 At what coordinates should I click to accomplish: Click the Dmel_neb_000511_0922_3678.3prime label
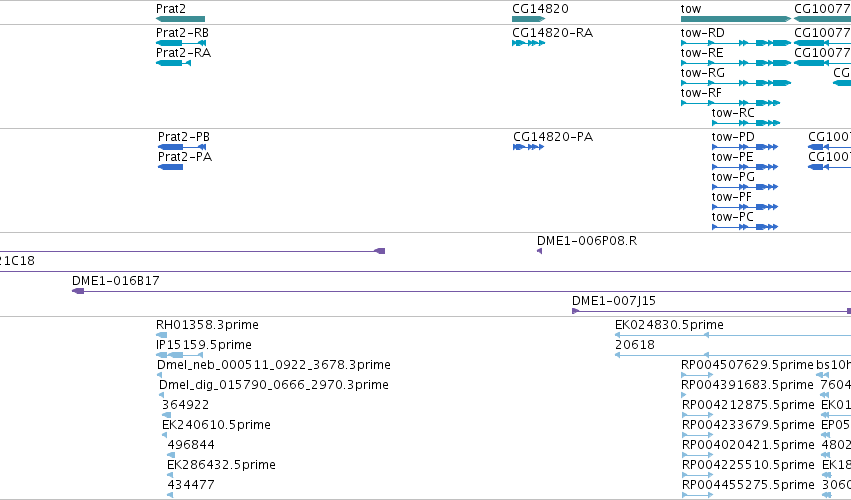click(x=274, y=365)
